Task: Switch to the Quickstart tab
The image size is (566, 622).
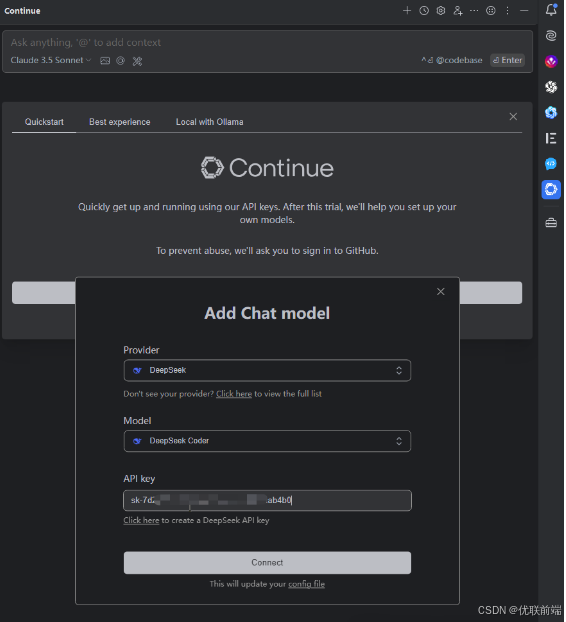Action: [x=44, y=122]
